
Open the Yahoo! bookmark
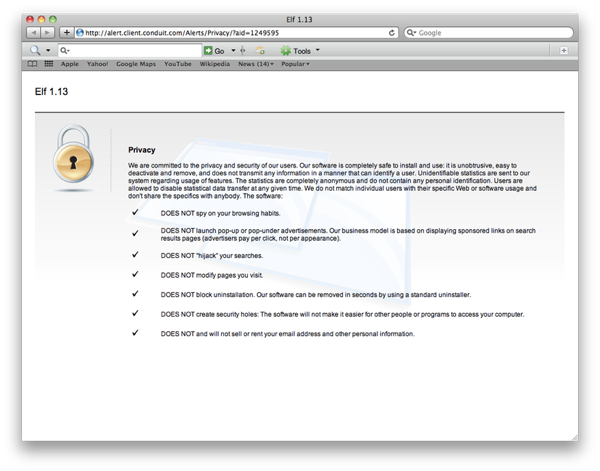point(97,64)
